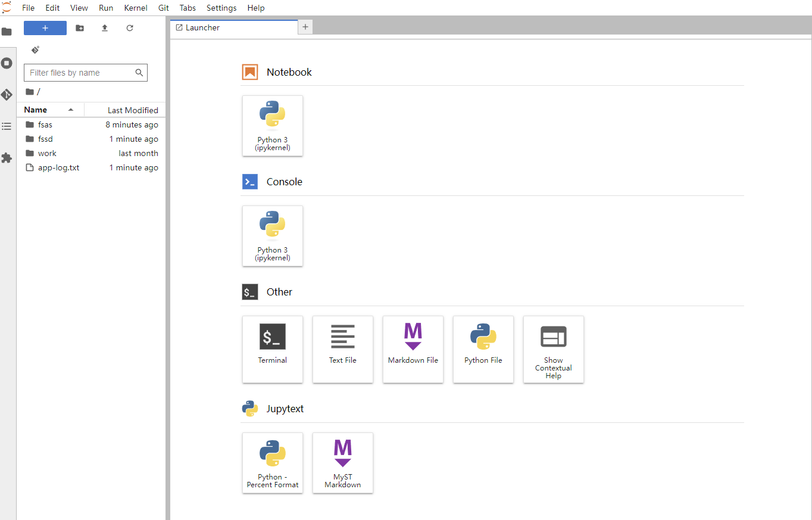Image resolution: width=812 pixels, height=520 pixels.
Task: Open a new Terminal
Action: [x=273, y=349]
